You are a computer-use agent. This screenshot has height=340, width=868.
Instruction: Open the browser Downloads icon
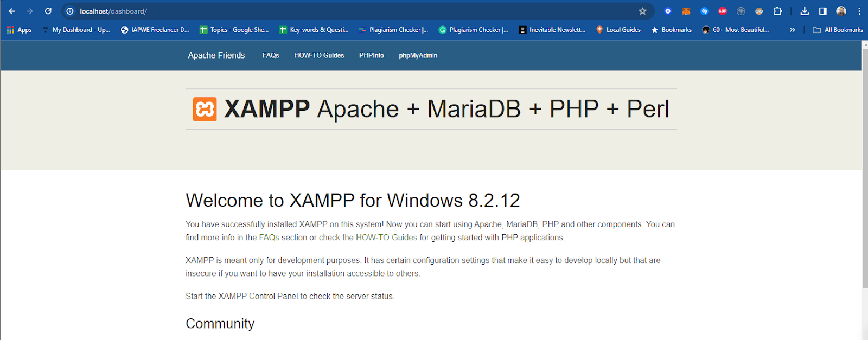pos(805,11)
